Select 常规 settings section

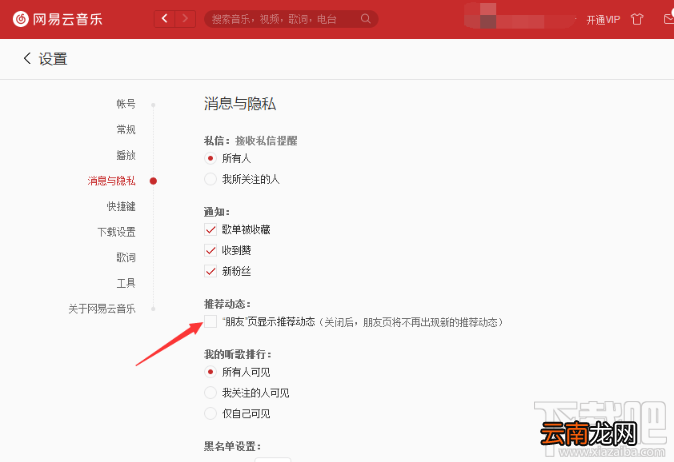[x=126, y=129]
